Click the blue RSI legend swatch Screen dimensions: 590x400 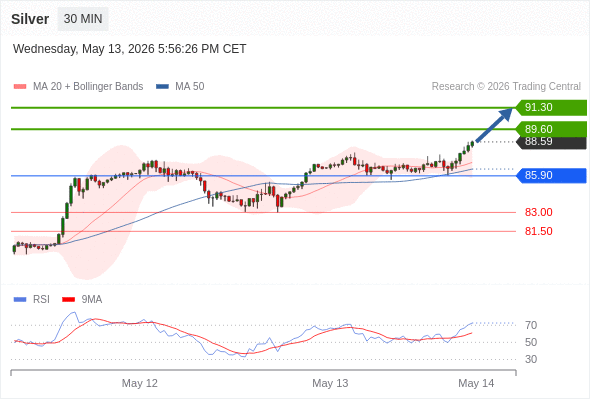[x=20, y=300]
